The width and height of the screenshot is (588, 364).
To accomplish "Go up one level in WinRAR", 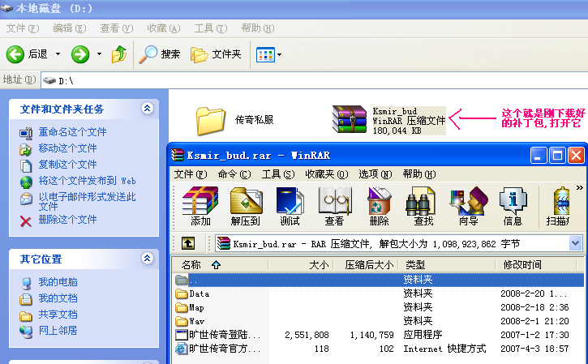I will click(x=187, y=243).
